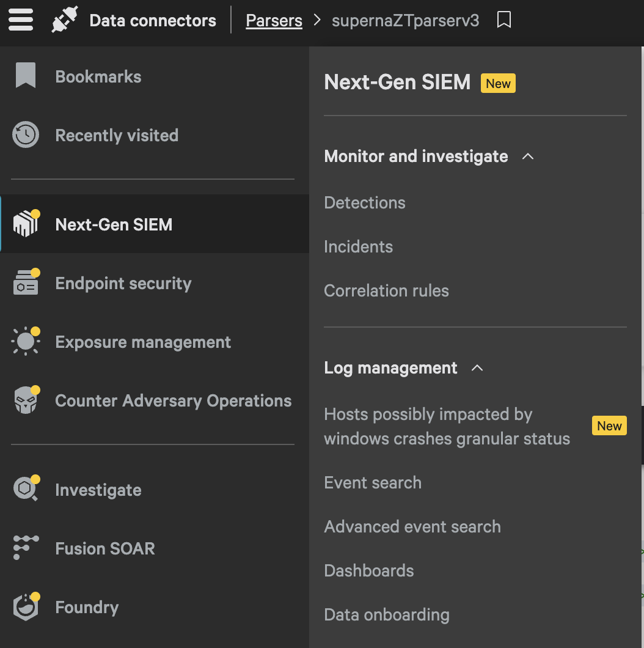Open the Exposure management module
644x648 pixels.
click(x=143, y=342)
